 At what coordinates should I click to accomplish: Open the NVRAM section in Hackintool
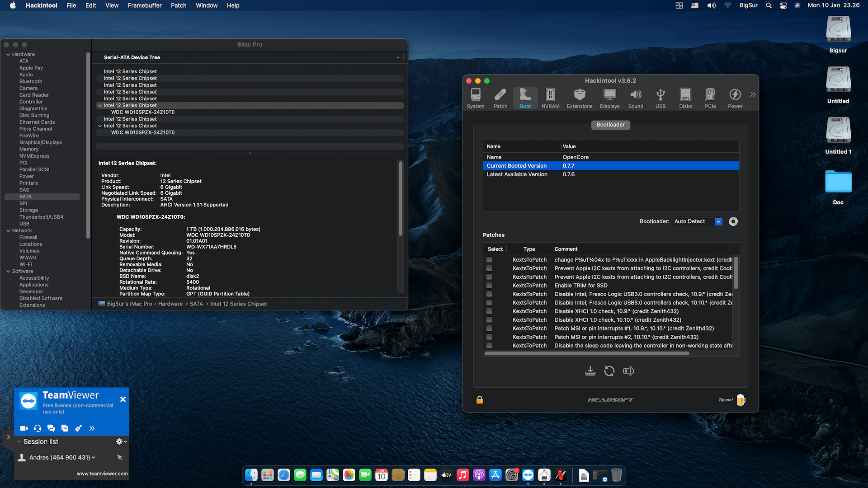(x=550, y=97)
